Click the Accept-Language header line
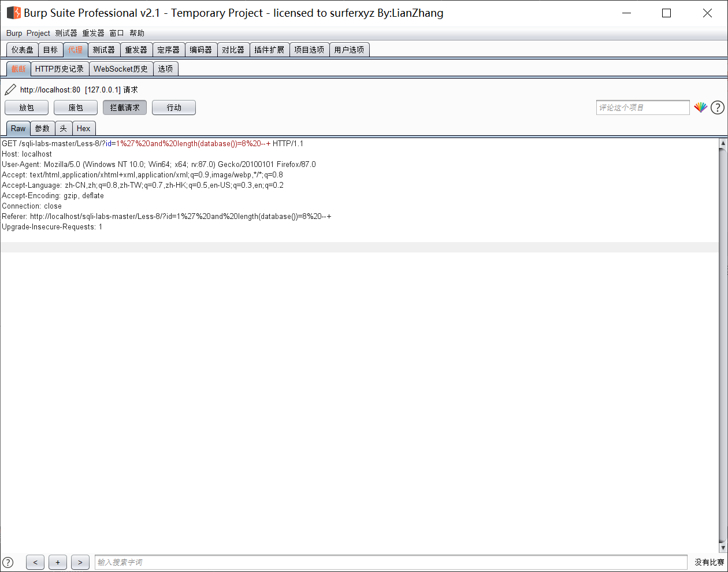 [x=143, y=185]
